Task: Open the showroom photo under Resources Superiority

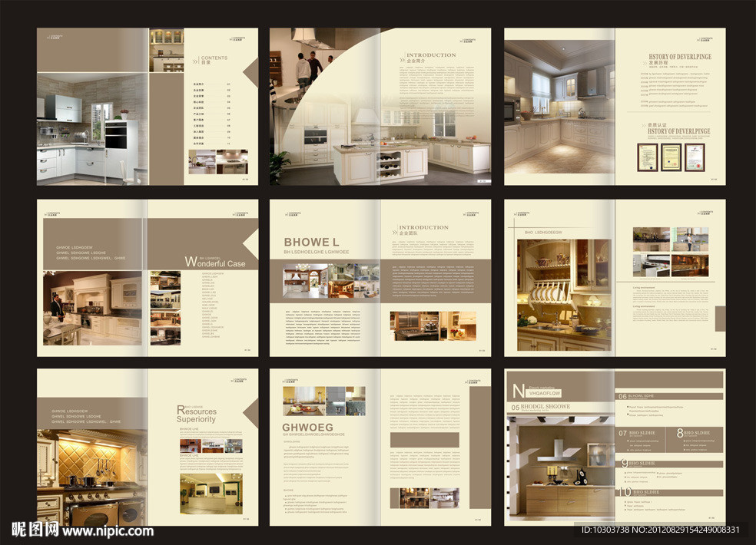Action: coord(211,494)
